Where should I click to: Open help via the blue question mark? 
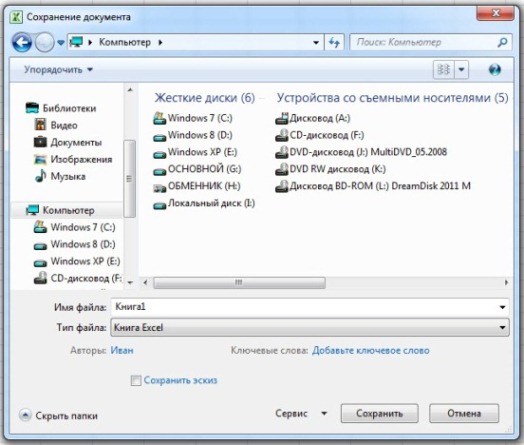495,69
